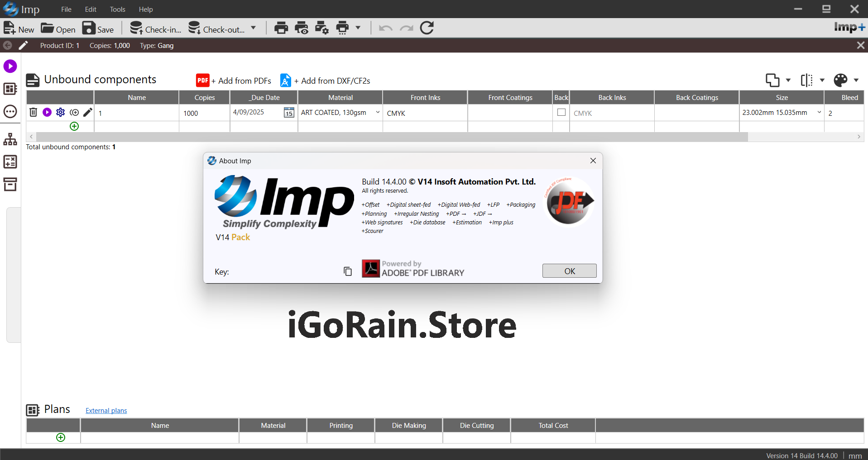
Task: Open component settings gear icon in row
Action: point(60,112)
